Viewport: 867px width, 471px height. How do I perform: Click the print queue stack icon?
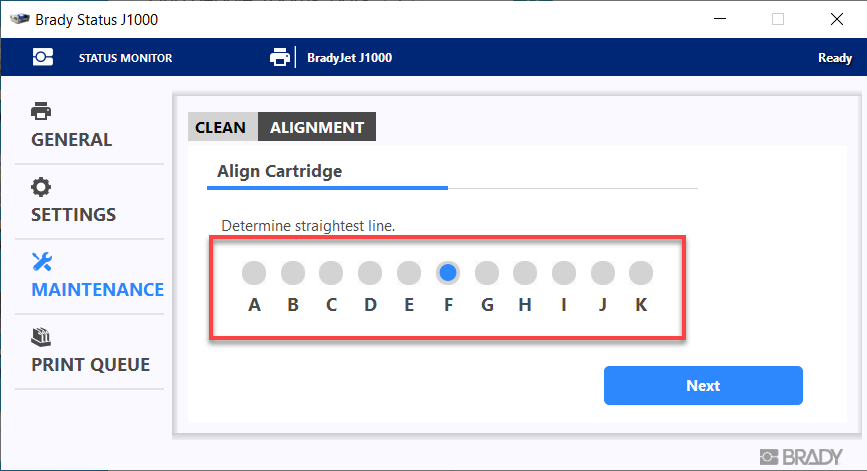[x=41, y=337]
